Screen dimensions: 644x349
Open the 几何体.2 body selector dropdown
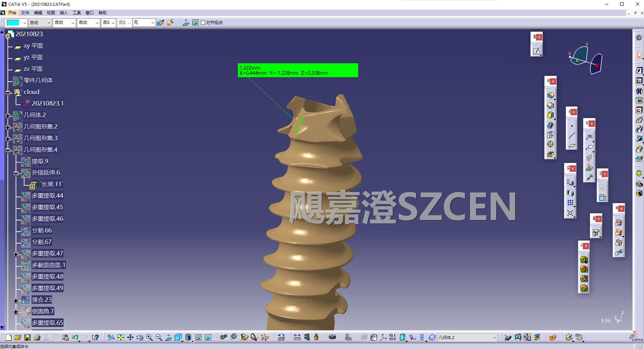tap(494, 337)
